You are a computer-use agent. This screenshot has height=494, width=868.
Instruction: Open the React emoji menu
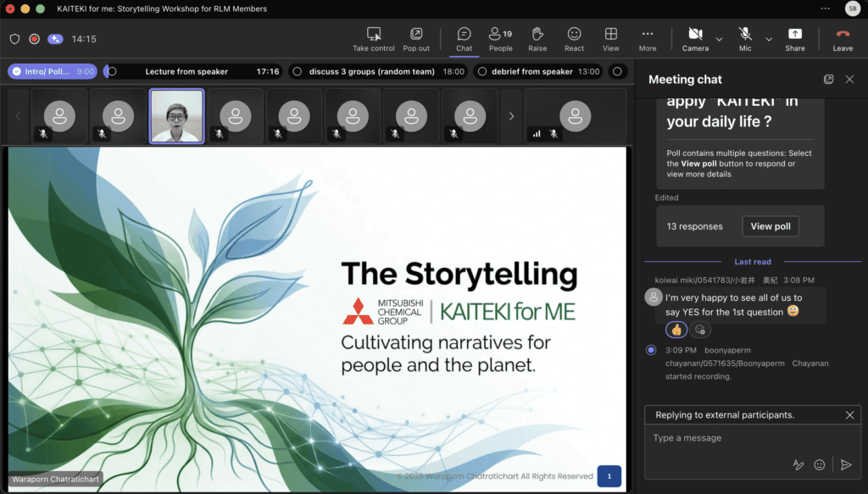pos(574,39)
